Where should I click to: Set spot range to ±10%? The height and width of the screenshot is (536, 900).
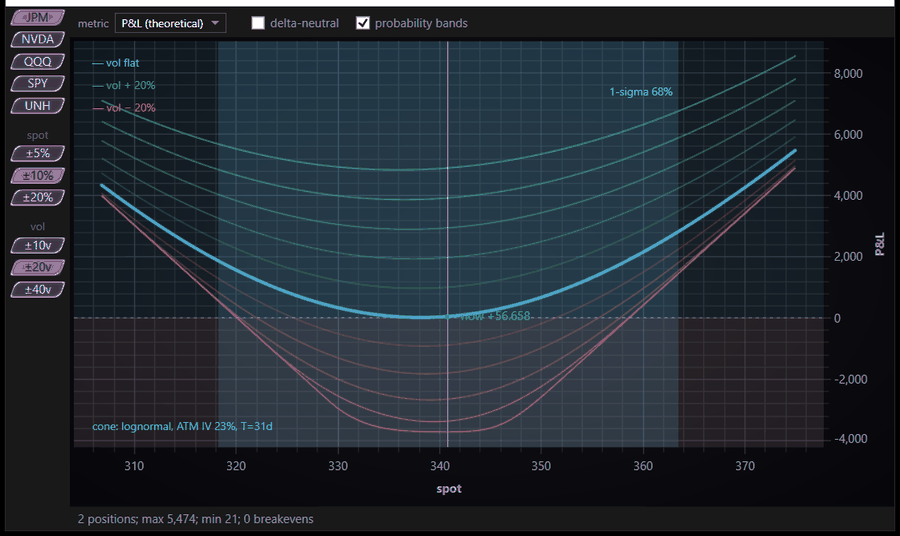[38, 176]
